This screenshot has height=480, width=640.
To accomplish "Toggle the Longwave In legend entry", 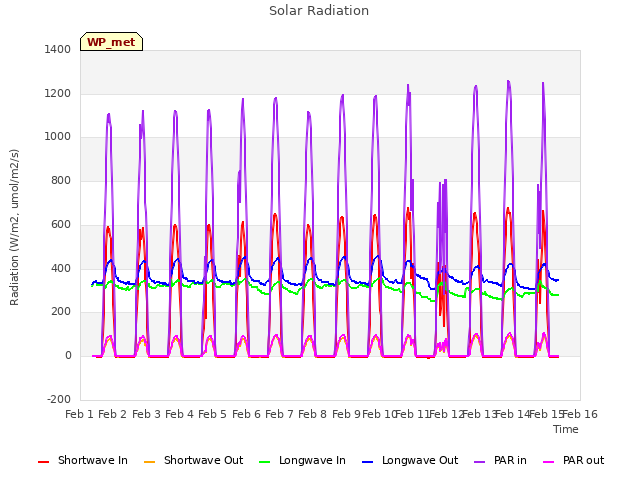I will coord(302,460).
